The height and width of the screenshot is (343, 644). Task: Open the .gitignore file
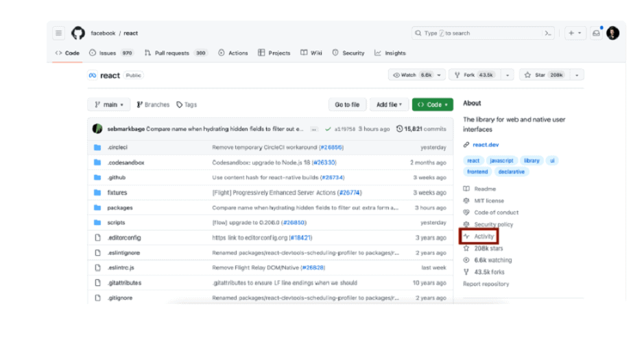pyautogui.click(x=120, y=298)
